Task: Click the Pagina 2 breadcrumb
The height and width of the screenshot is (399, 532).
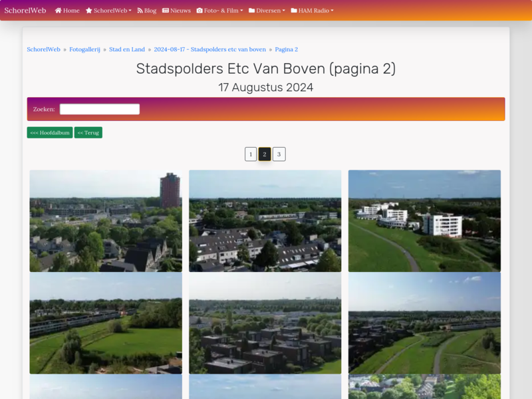Action: [x=287, y=49]
